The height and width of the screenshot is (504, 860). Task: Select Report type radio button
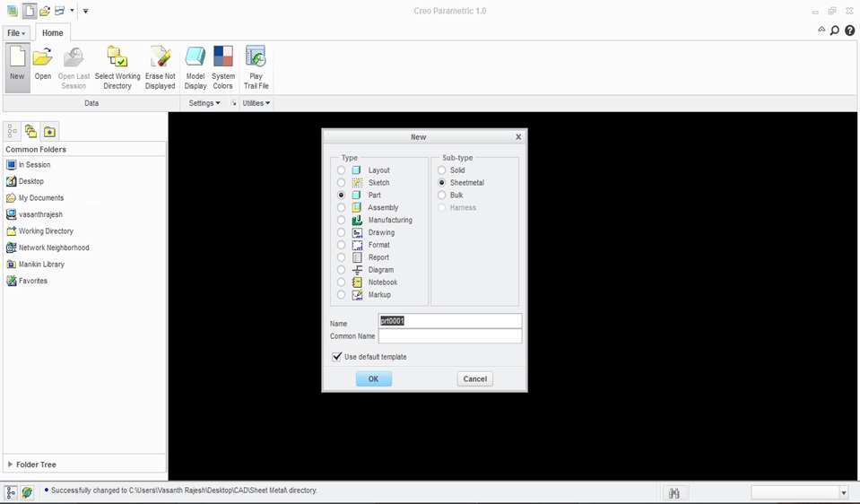341,257
